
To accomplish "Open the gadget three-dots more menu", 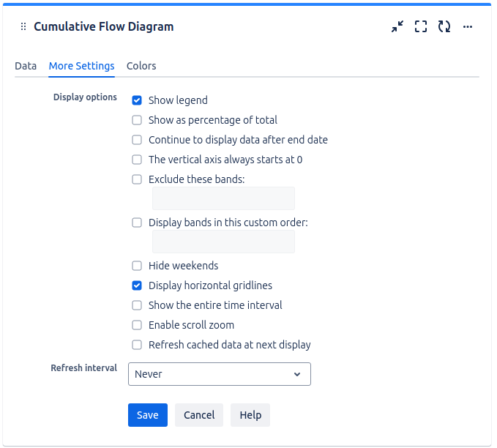I will pos(468,26).
